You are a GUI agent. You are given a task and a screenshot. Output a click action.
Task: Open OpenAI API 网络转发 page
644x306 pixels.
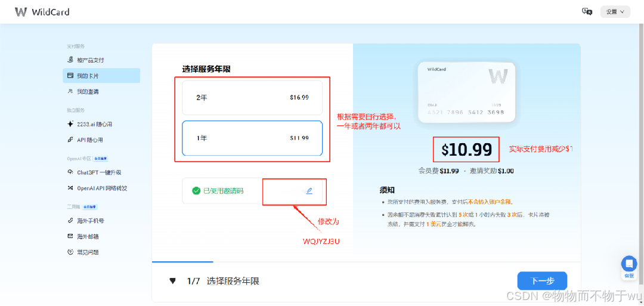(x=101, y=188)
